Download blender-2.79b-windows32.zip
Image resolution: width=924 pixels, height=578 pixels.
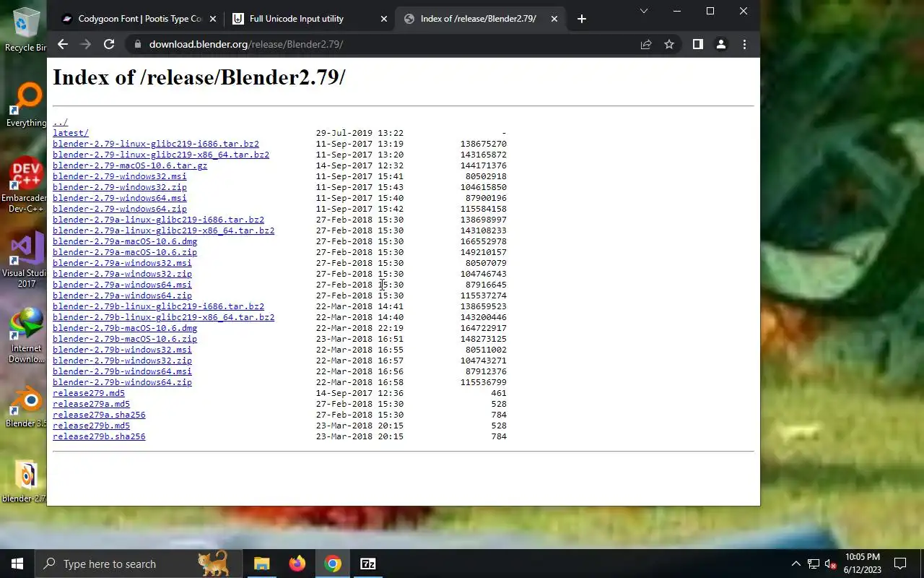[122, 361]
